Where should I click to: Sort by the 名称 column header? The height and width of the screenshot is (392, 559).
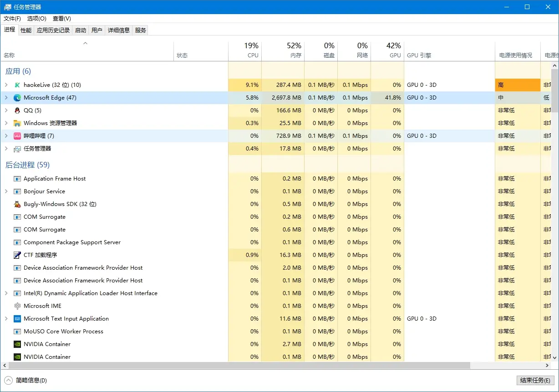[87, 51]
